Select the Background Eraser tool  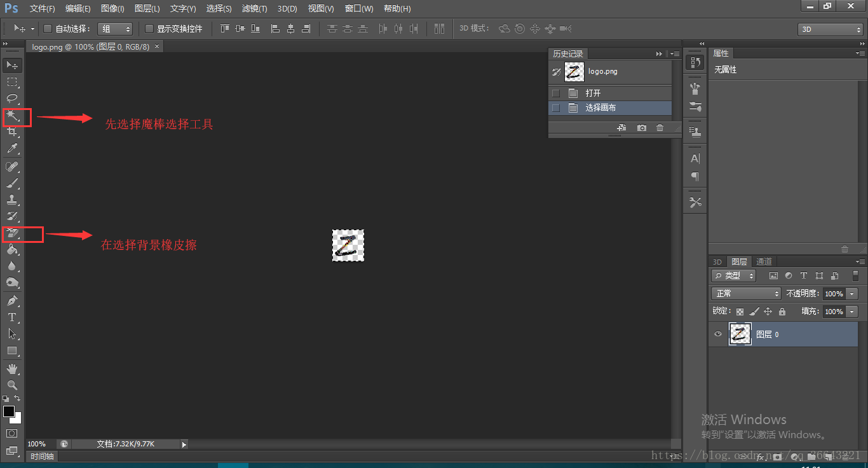(12, 233)
